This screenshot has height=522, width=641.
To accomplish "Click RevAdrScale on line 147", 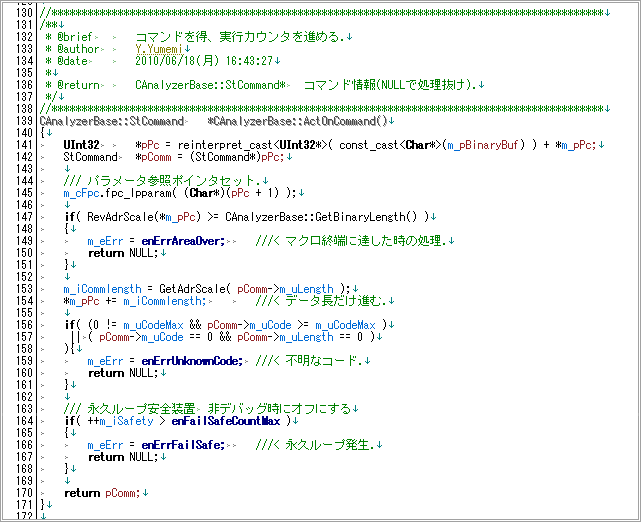I will pos(120,217).
